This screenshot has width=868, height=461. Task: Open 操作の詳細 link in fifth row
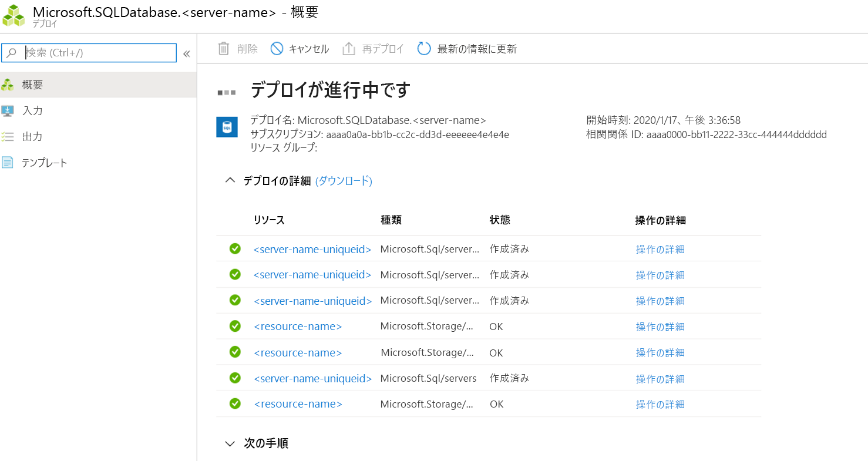point(660,352)
